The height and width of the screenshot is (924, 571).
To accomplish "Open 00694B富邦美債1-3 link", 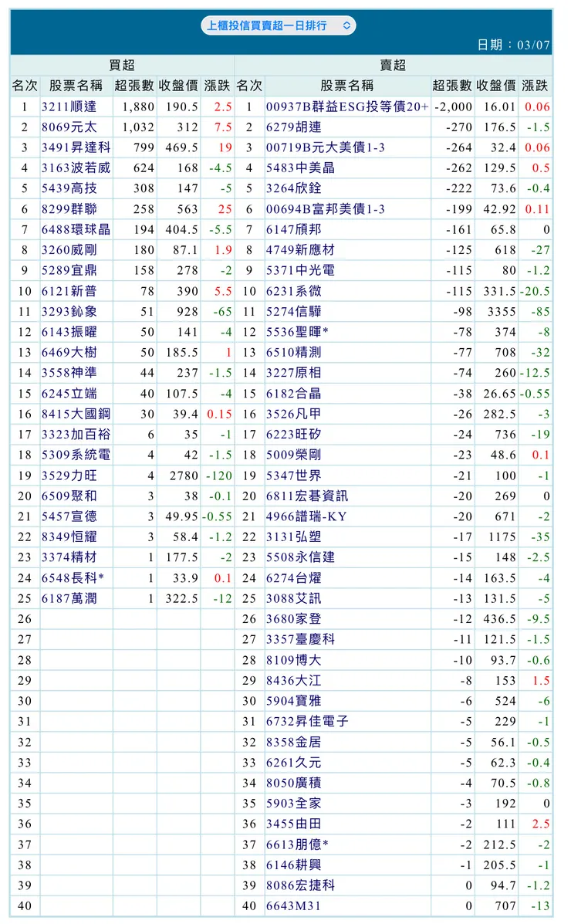I will 326,209.
